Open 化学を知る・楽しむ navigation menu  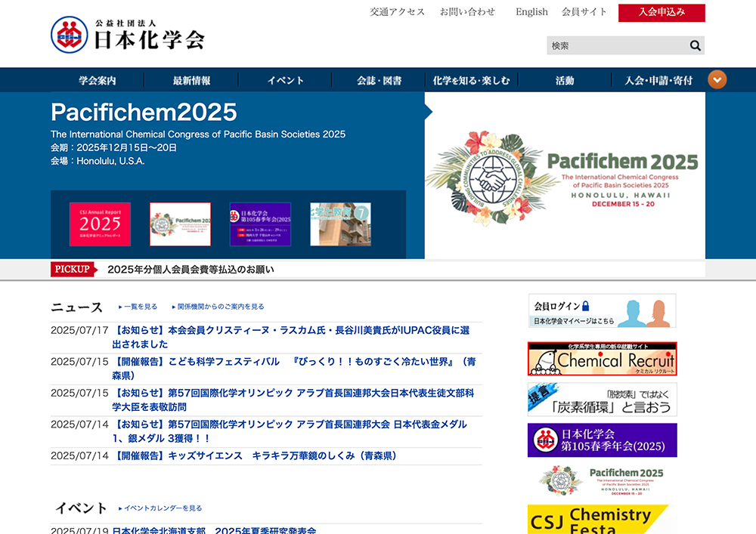pos(471,80)
